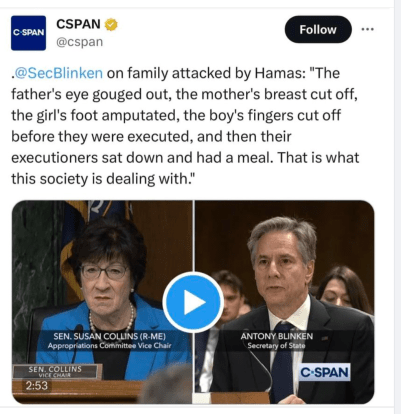Follow the CSPAN account
Viewport: 401px width, 414px height.
click(318, 29)
